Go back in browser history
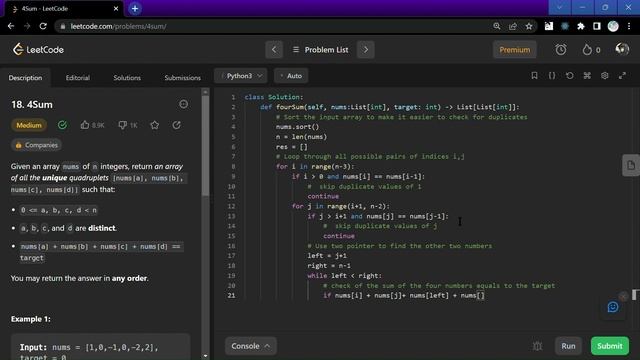This screenshot has width=640, height=360. point(11,26)
